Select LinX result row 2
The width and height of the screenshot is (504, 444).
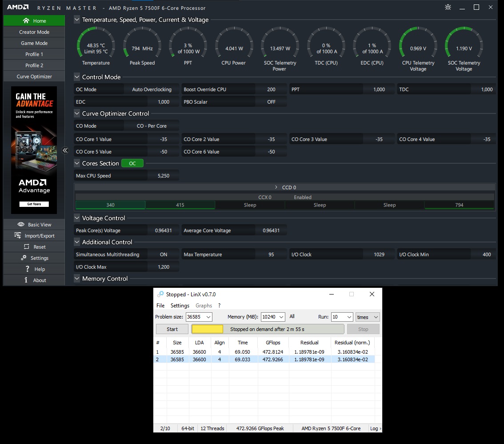point(264,359)
